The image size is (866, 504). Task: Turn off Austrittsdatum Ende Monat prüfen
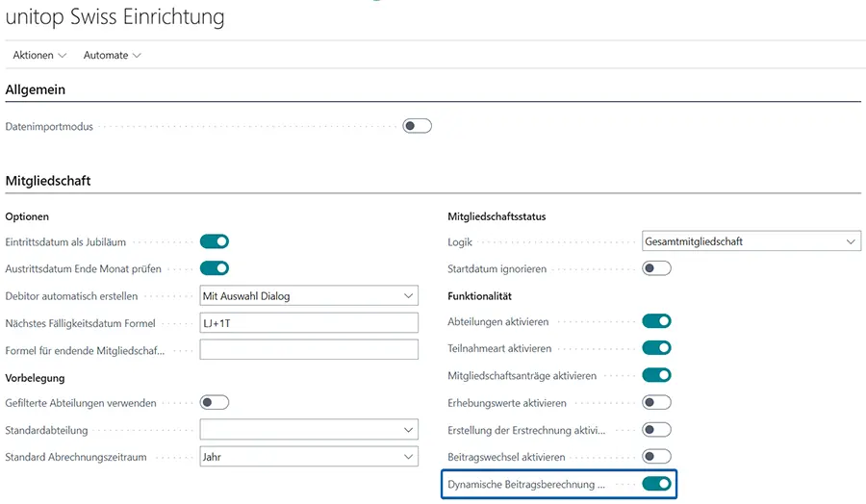[x=215, y=268]
